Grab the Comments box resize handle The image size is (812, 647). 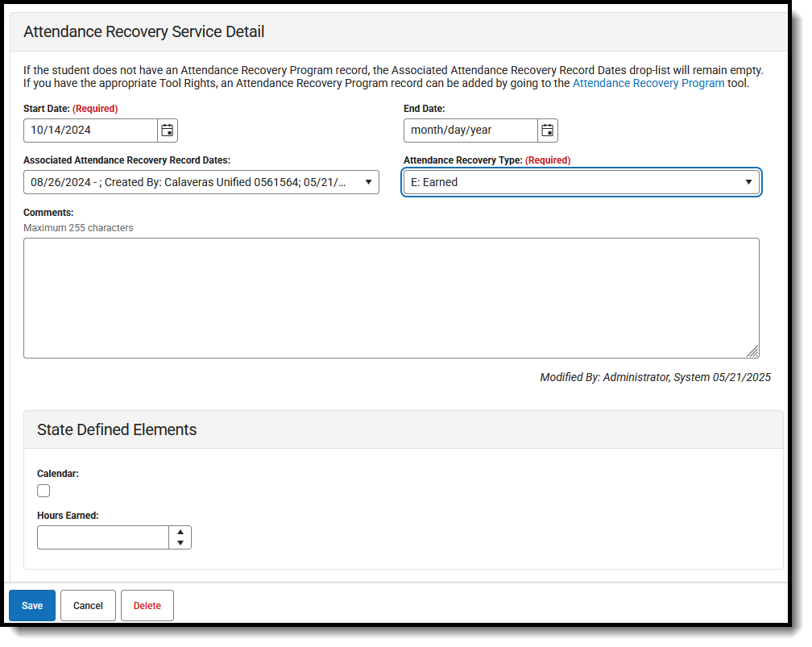coord(752,352)
